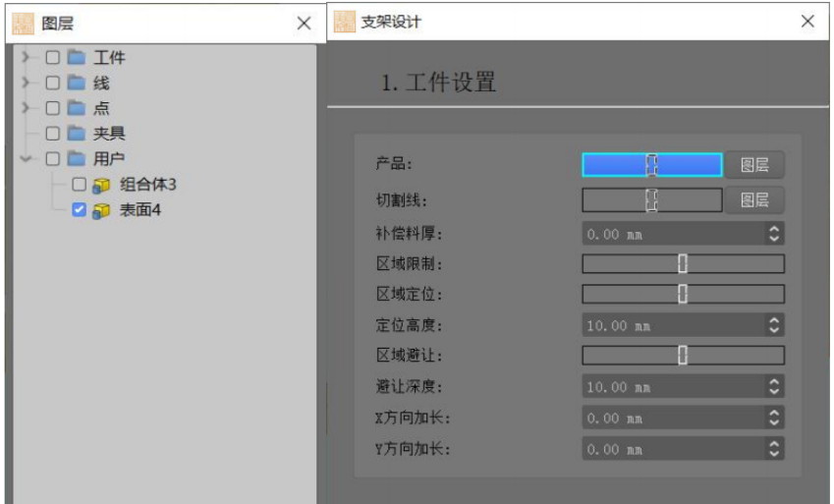Image resolution: width=834 pixels, height=504 pixels.
Task: Collapse the 用户 tree node
Action: pos(26,158)
